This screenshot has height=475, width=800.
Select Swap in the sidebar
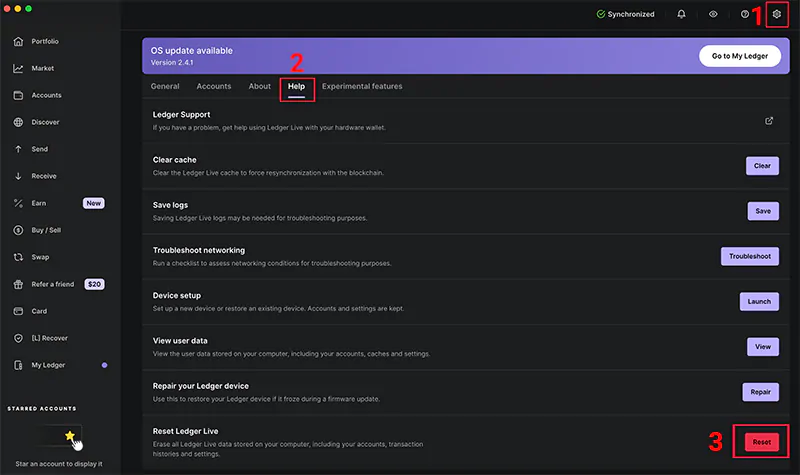(x=40, y=257)
